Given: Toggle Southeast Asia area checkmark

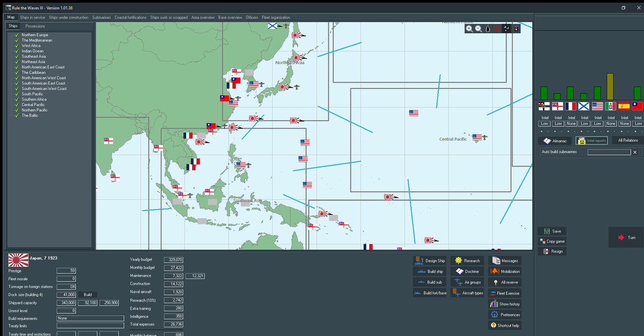Looking at the screenshot, I should (x=17, y=56).
